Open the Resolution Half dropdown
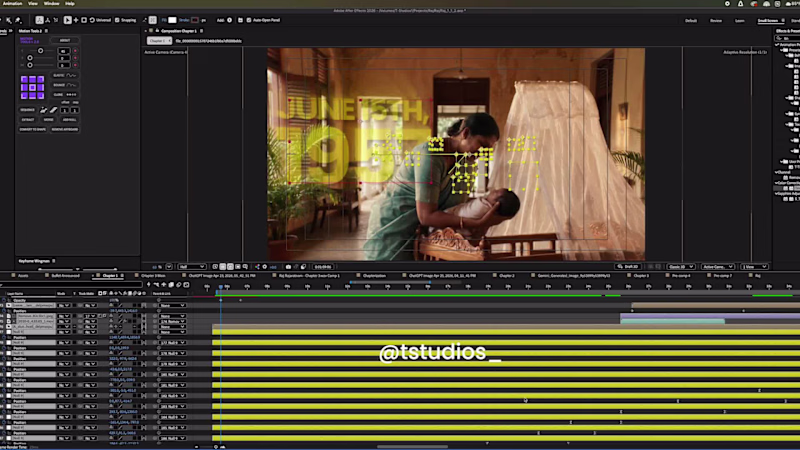The width and height of the screenshot is (800, 450). [192, 267]
